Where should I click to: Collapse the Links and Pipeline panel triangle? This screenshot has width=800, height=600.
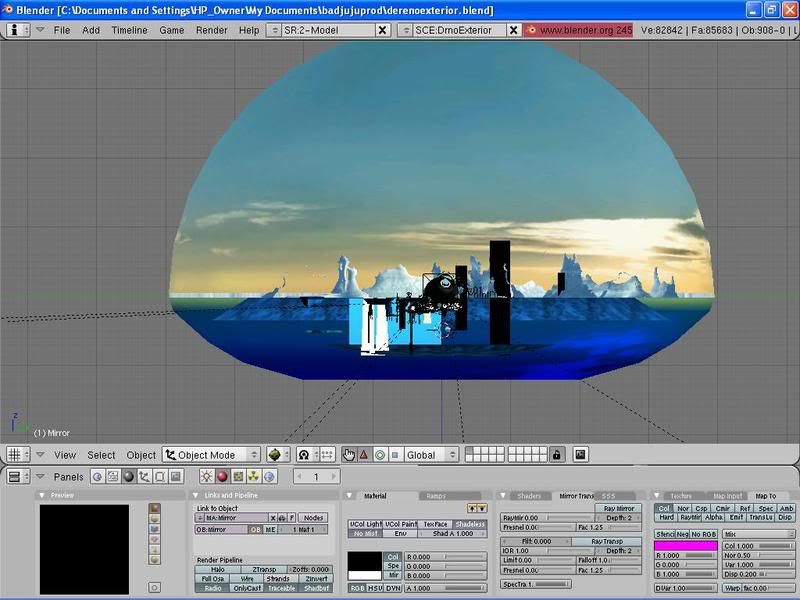(195, 495)
